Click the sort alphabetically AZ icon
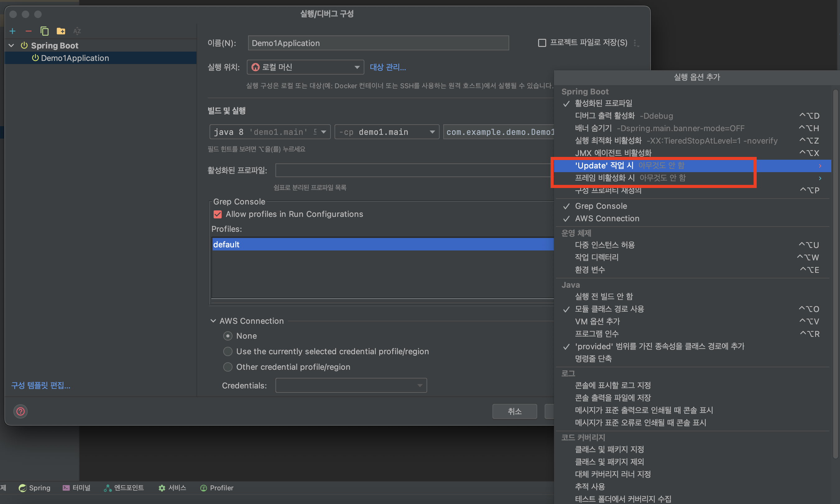Viewport: 840px width, 504px height. (77, 31)
